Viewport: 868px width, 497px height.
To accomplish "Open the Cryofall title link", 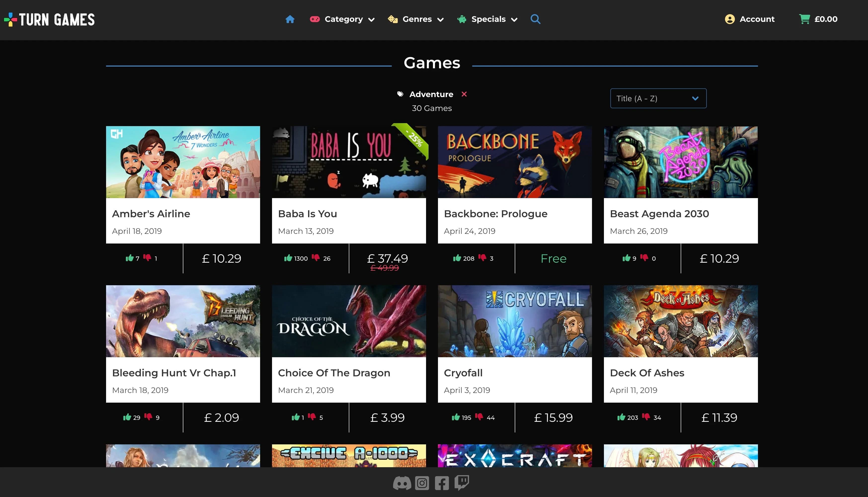I will click(463, 373).
